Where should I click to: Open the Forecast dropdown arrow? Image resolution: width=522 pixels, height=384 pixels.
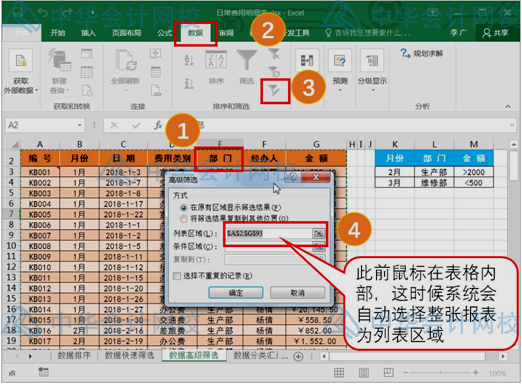click(340, 90)
